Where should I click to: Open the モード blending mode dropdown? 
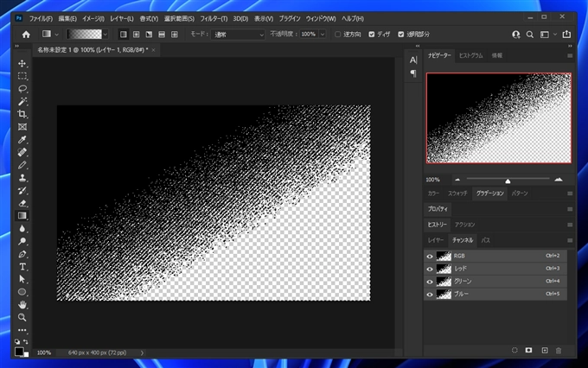coord(238,35)
